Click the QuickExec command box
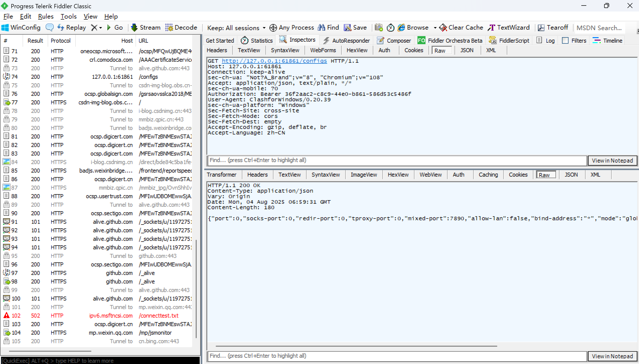 click(x=100, y=361)
